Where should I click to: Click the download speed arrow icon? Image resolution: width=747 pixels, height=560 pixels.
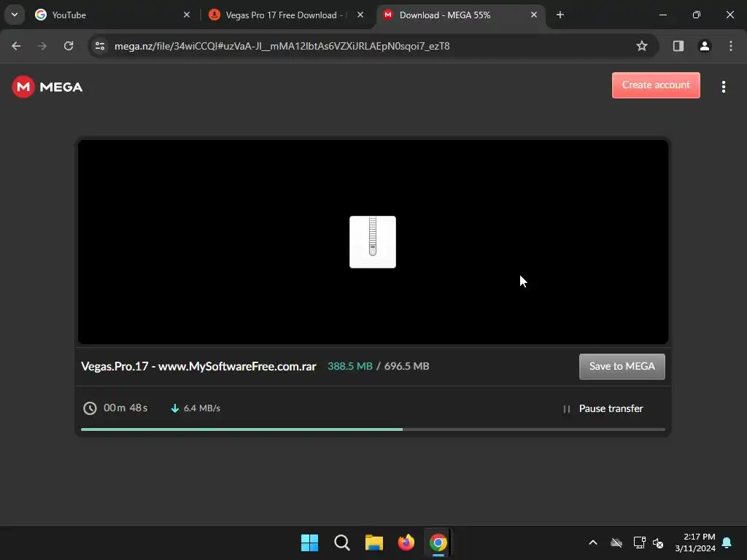pyautogui.click(x=175, y=408)
